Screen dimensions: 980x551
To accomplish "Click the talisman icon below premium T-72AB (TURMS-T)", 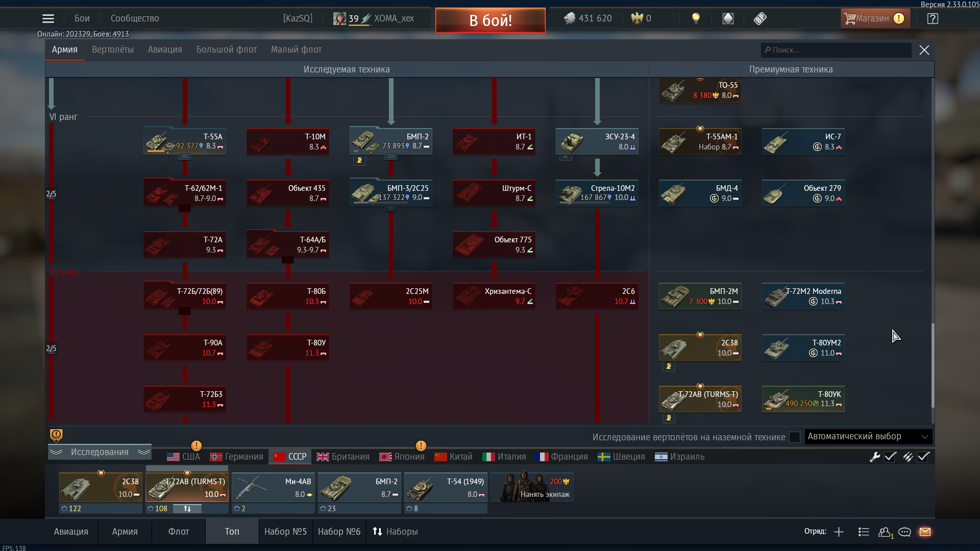I will [669, 418].
